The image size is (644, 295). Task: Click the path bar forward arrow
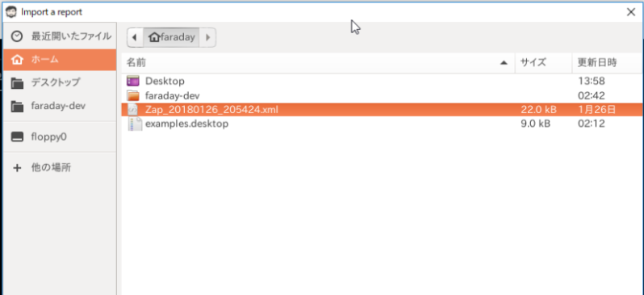click(208, 37)
